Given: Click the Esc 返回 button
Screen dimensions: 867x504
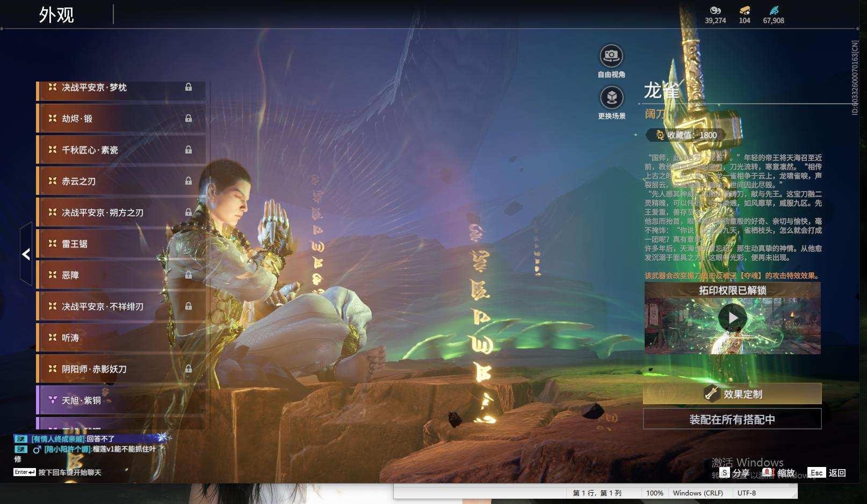Looking at the screenshot, I should 827,473.
